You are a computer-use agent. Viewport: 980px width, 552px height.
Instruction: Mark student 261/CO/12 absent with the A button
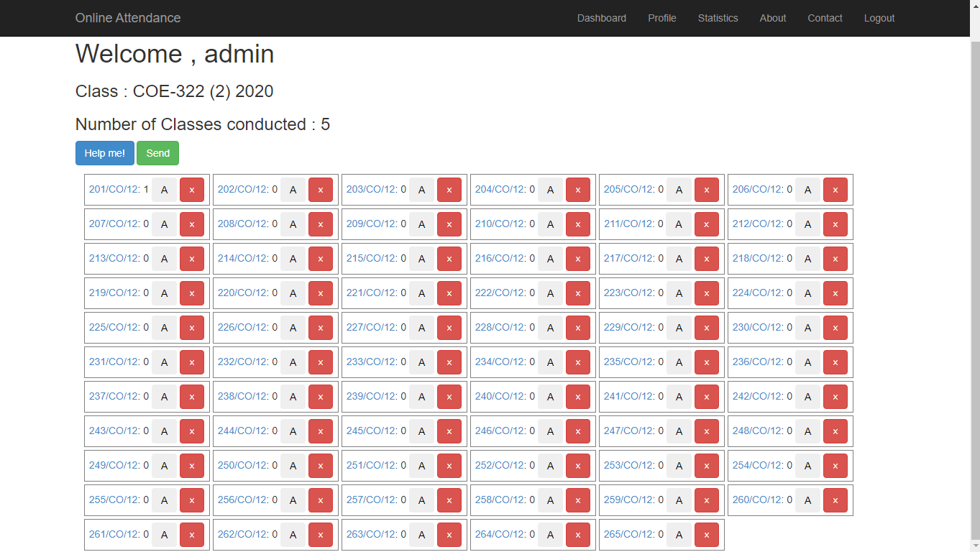point(164,534)
